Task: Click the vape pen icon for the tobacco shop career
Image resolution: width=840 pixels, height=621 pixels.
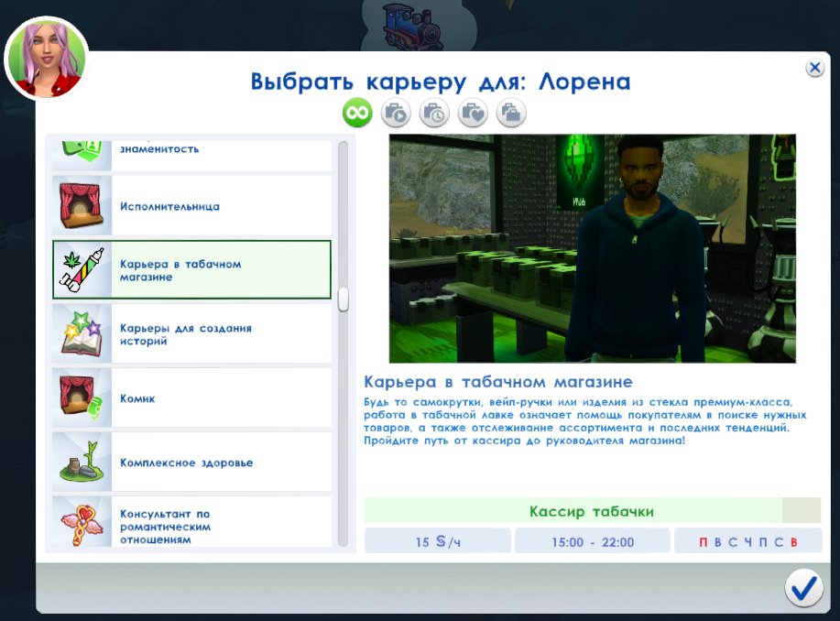Action: [x=81, y=269]
